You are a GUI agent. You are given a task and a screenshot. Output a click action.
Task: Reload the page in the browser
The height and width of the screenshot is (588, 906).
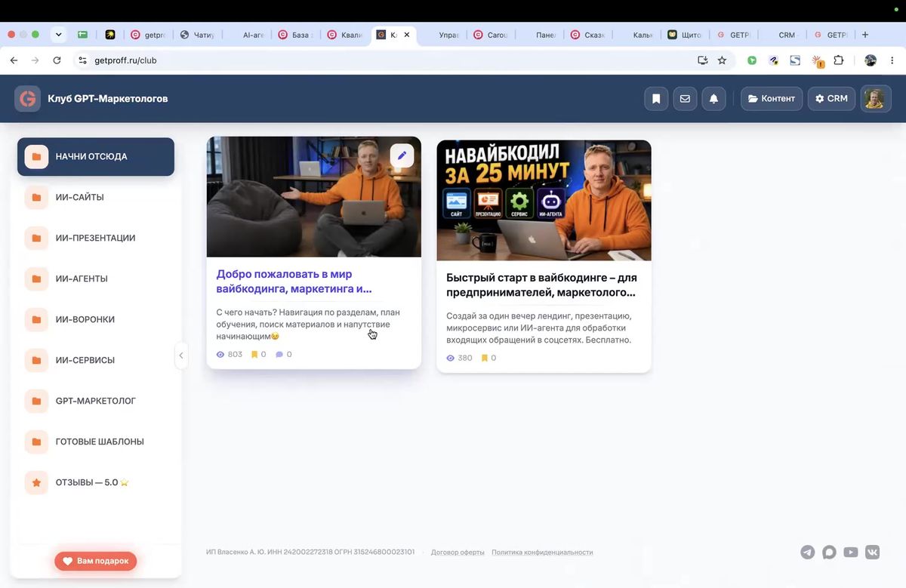(57, 60)
